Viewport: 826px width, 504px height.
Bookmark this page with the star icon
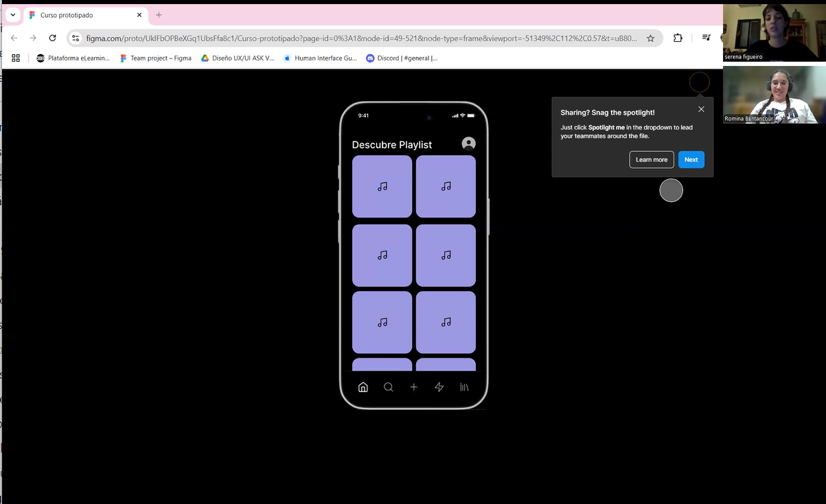click(651, 38)
